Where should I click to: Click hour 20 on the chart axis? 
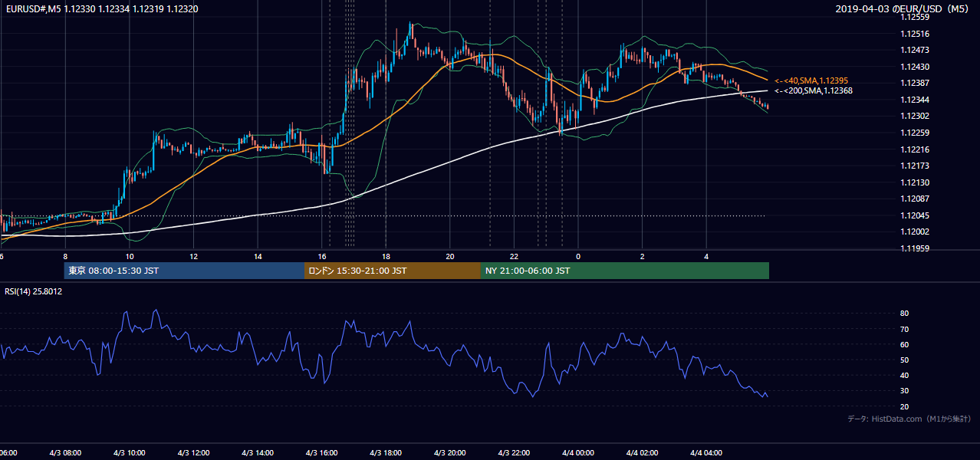tap(450, 256)
